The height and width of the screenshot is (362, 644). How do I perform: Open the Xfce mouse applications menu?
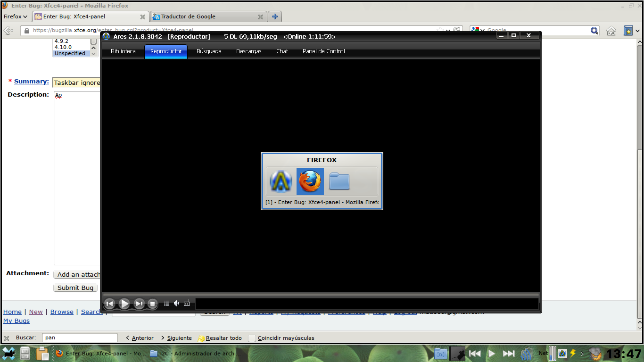coord(9,353)
